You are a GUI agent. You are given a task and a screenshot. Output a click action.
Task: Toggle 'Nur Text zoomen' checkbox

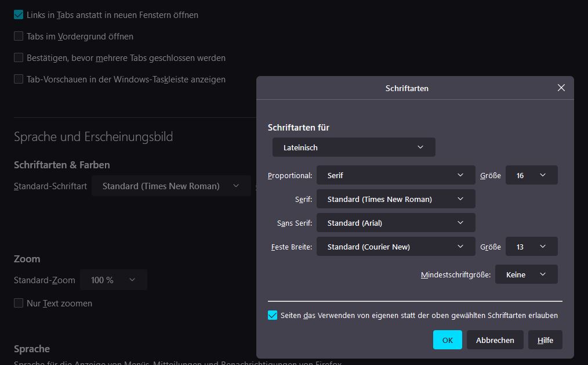[x=19, y=303]
